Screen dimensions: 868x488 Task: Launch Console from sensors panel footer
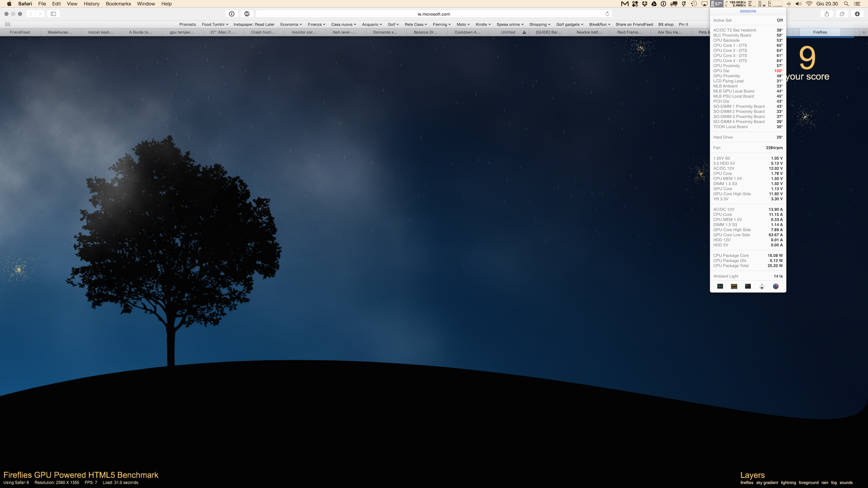[x=734, y=286]
